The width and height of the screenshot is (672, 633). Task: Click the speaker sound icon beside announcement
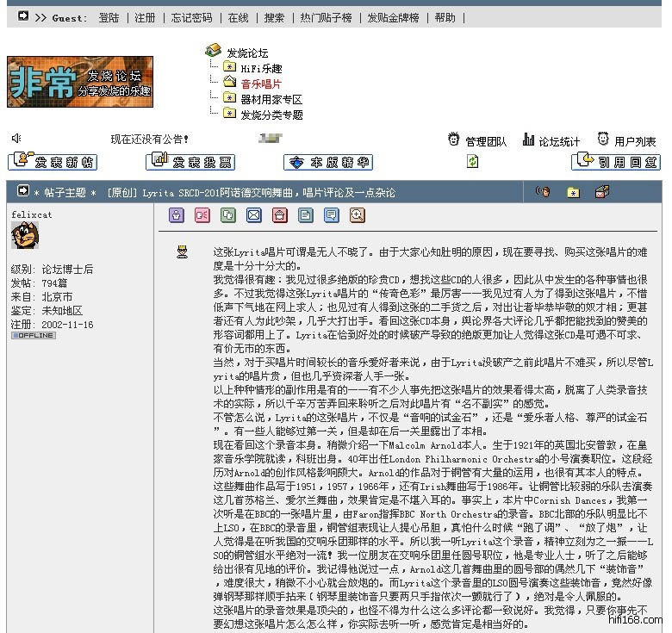click(16, 139)
